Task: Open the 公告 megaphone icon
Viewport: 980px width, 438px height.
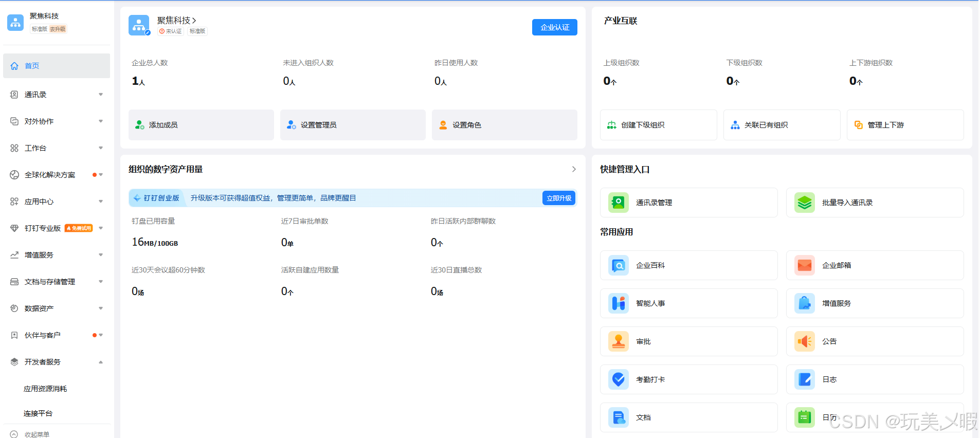Action: coord(805,341)
